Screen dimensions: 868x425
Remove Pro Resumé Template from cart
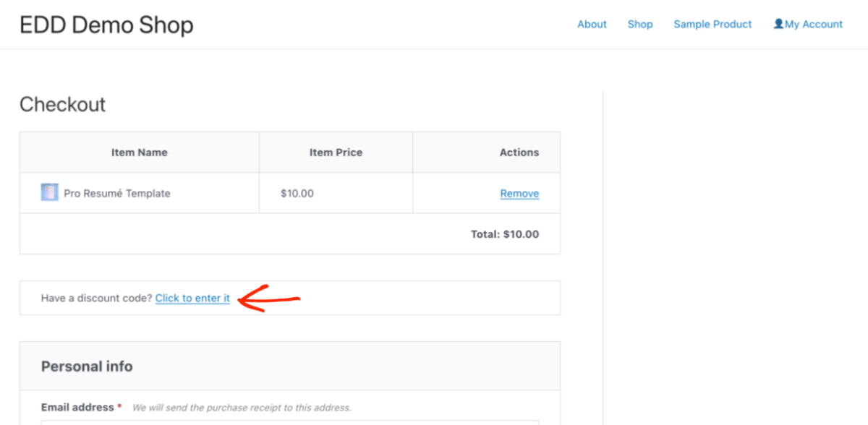tap(519, 193)
